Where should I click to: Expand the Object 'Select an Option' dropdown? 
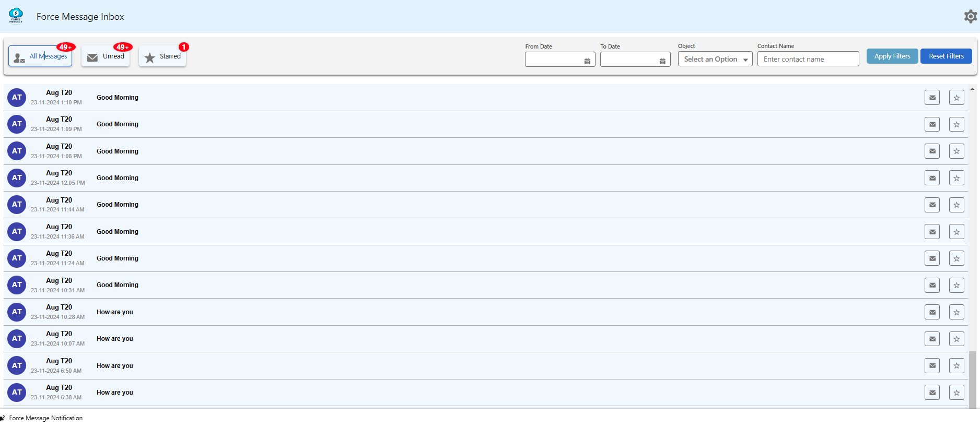coord(715,59)
